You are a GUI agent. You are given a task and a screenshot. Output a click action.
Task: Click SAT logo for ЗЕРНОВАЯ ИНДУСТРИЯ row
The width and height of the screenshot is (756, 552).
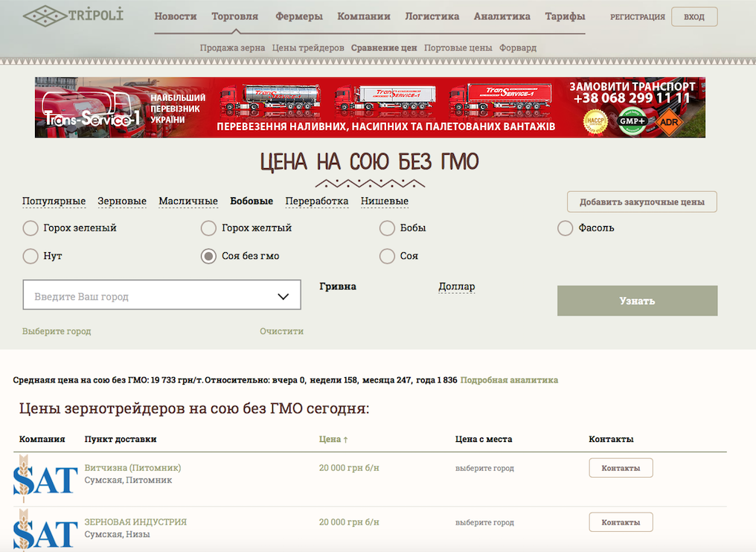[45, 530]
